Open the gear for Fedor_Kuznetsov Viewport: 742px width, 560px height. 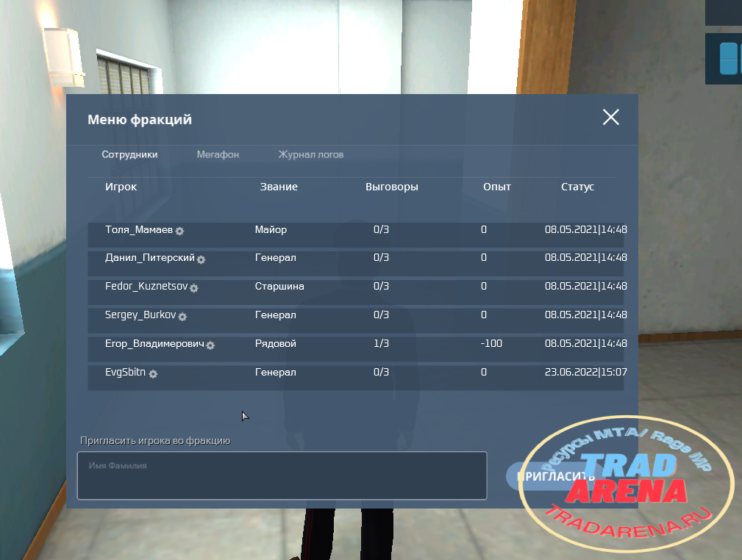[x=194, y=288]
